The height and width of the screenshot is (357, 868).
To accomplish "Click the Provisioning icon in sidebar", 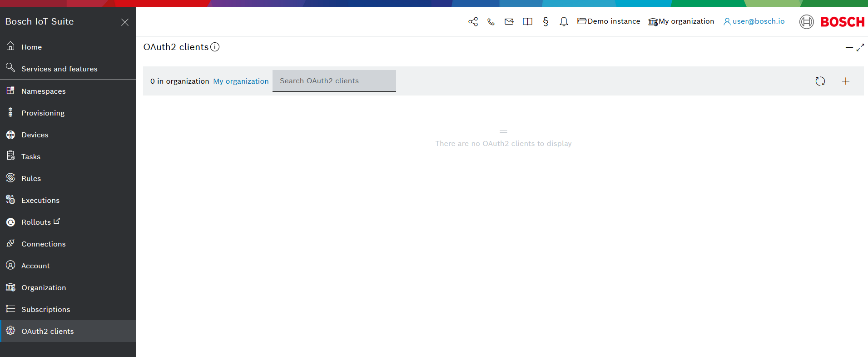I will (x=10, y=112).
